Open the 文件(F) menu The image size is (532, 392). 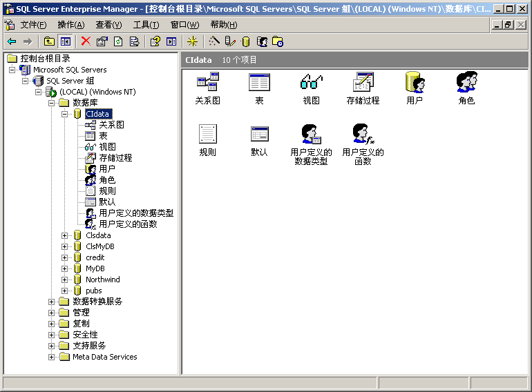[x=33, y=25]
